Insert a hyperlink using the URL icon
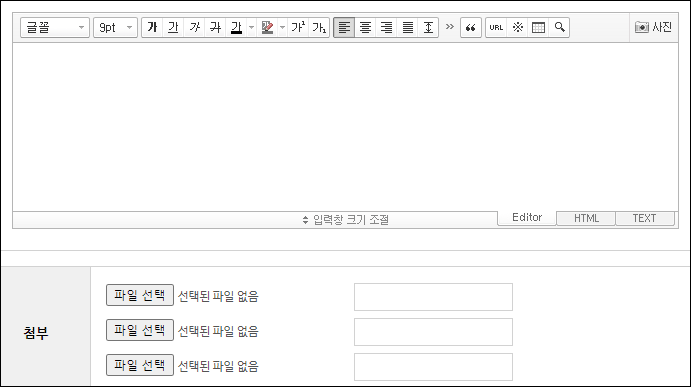Image resolution: width=691 pixels, height=387 pixels. (x=496, y=27)
